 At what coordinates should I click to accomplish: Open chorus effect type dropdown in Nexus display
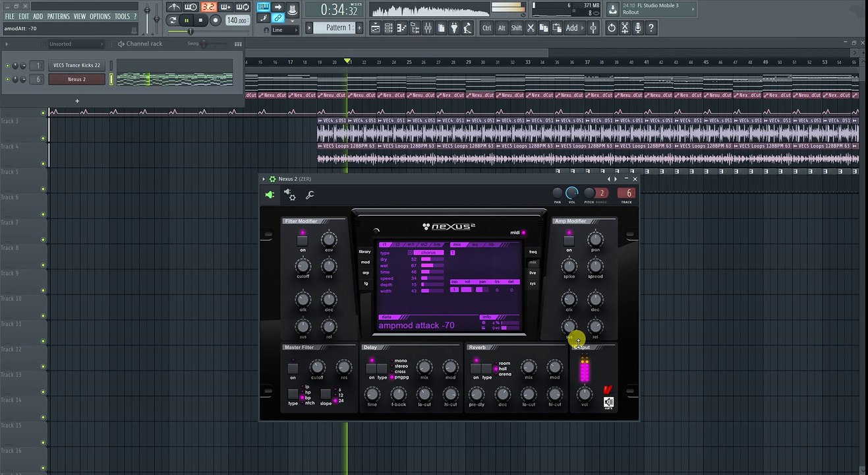pos(428,253)
